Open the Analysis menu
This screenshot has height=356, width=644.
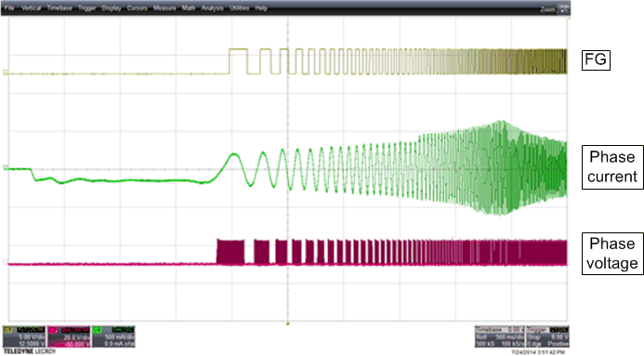(212, 7)
